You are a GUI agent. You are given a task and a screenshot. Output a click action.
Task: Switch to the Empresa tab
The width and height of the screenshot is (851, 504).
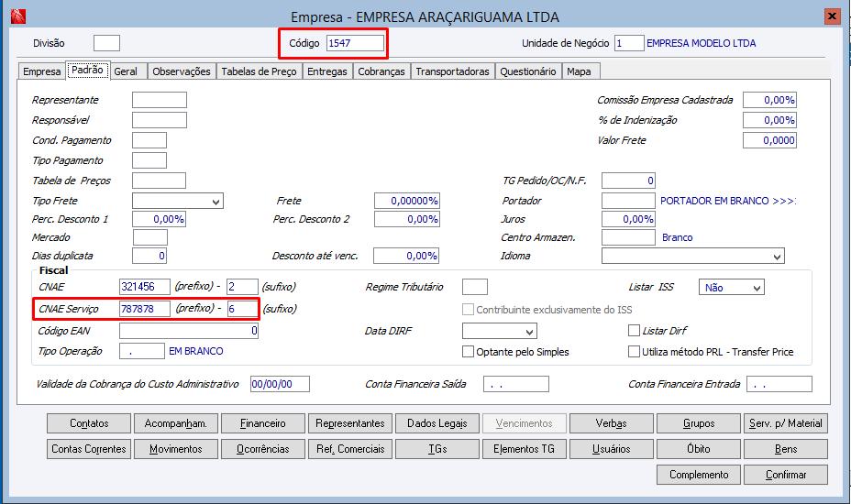42,71
